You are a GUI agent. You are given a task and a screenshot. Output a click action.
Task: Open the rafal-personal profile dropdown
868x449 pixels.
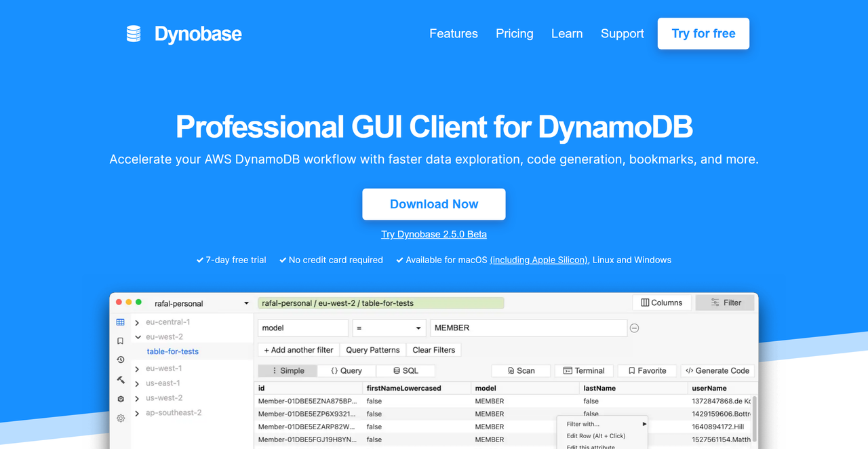pyautogui.click(x=201, y=303)
